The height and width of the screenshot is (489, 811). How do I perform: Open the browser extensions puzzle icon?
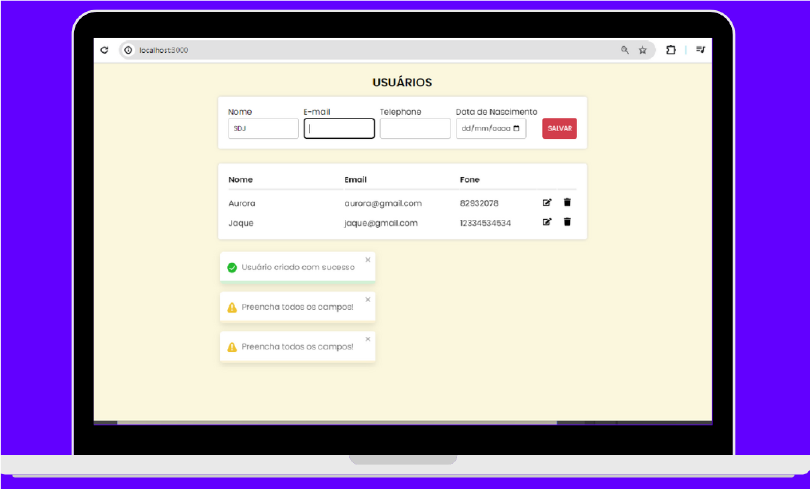point(671,50)
